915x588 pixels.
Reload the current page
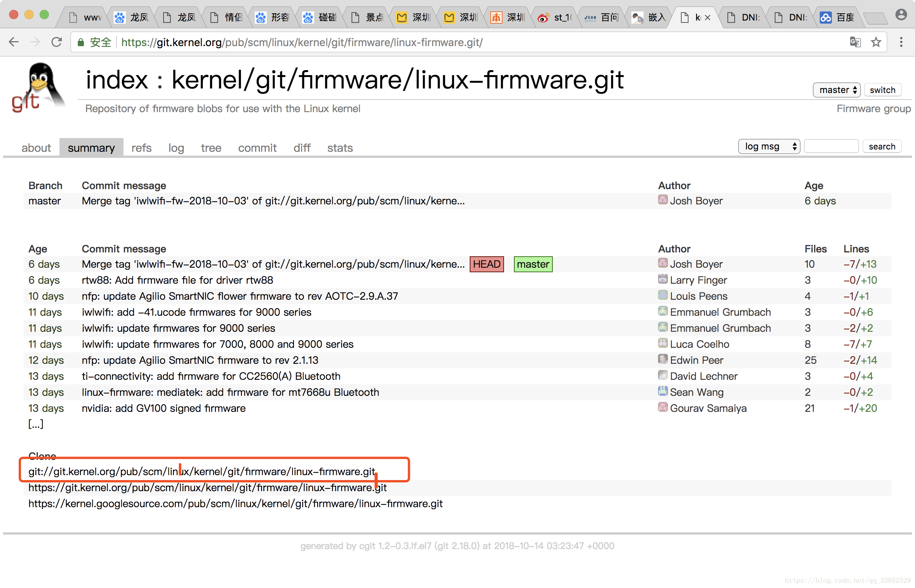(x=56, y=42)
